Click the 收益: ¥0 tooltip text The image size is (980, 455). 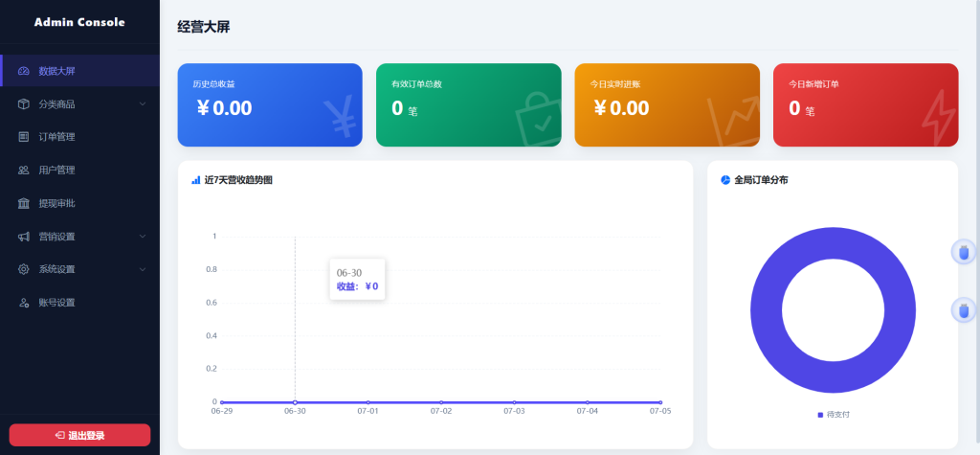point(358,286)
